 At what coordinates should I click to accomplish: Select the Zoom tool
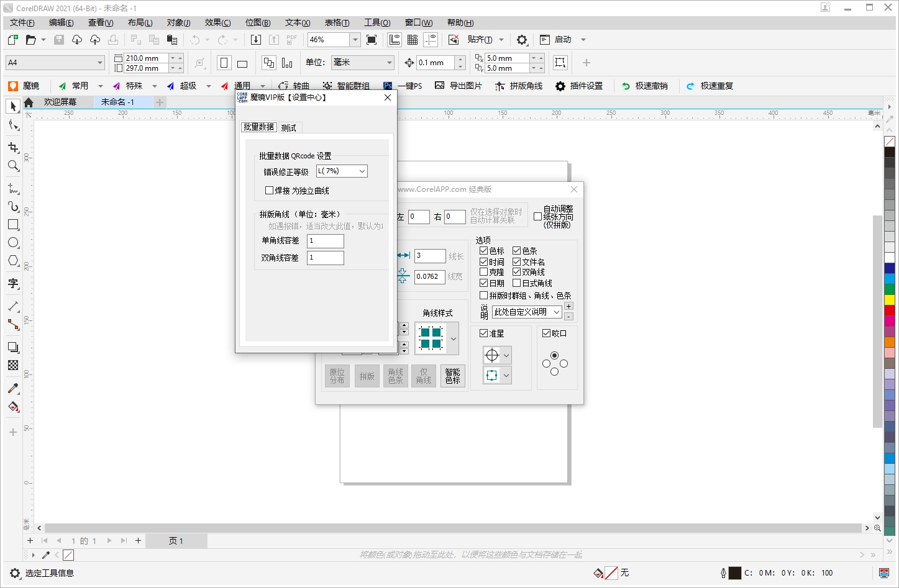(13, 166)
